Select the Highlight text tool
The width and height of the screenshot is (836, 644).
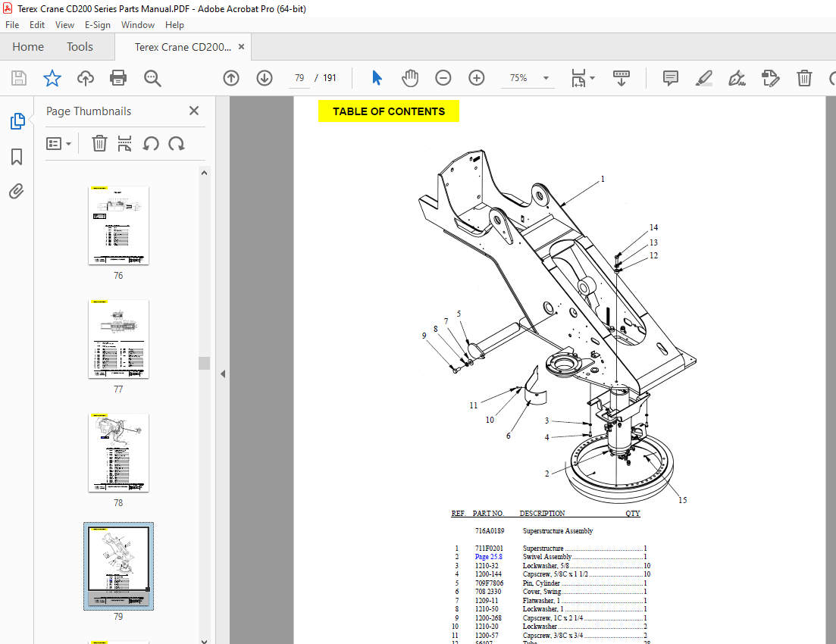click(x=704, y=78)
